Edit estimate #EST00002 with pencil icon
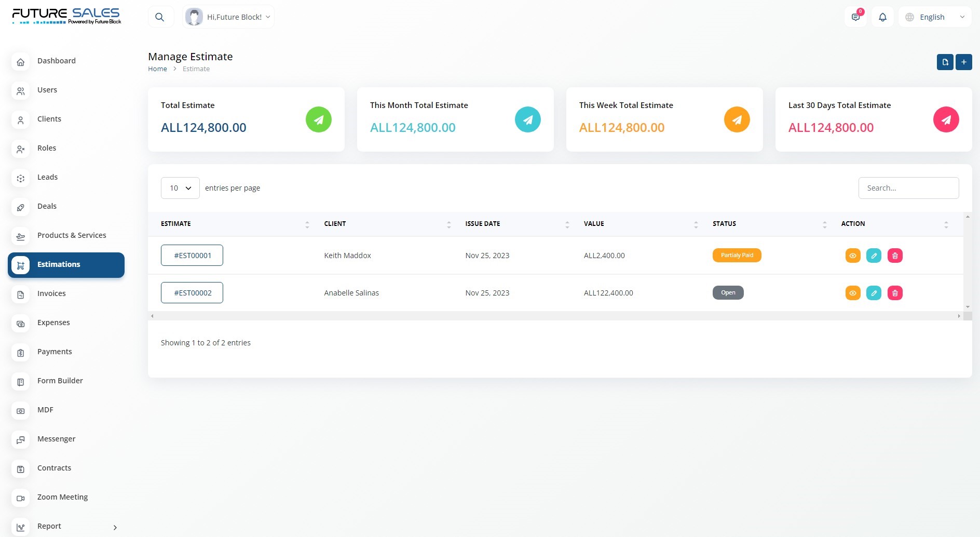Screen dimensions: 980x537 (874, 293)
